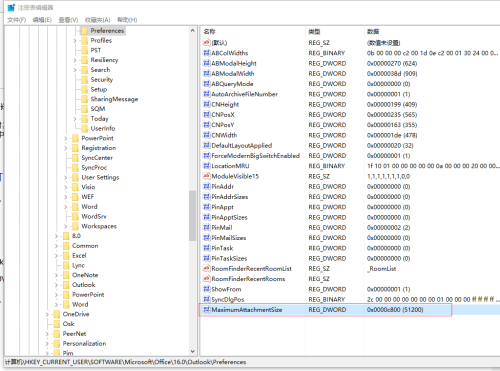The width and height of the screenshot is (500, 371).
Task: Select the WordSrv tree item
Action: (94, 216)
